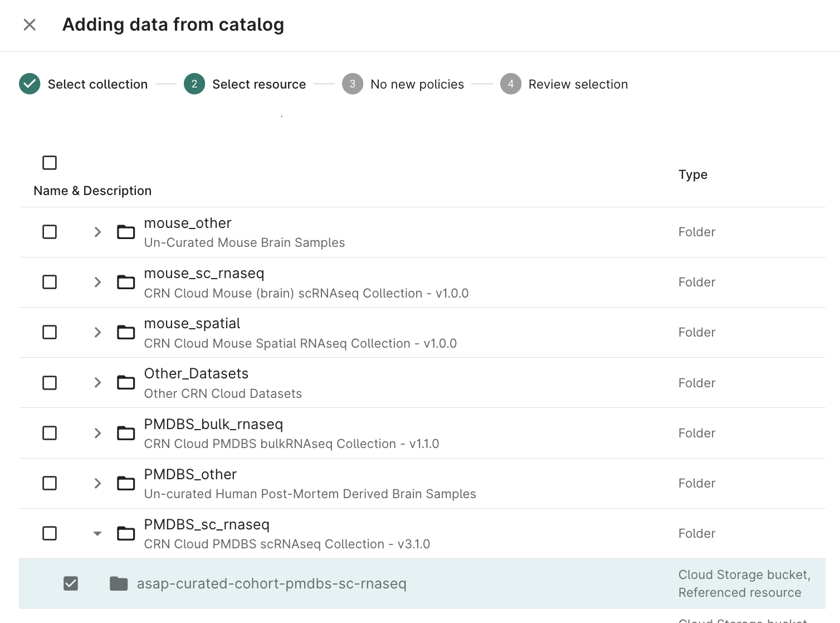Click the PMDBS_sc_rnaseq folder icon

[x=126, y=533]
